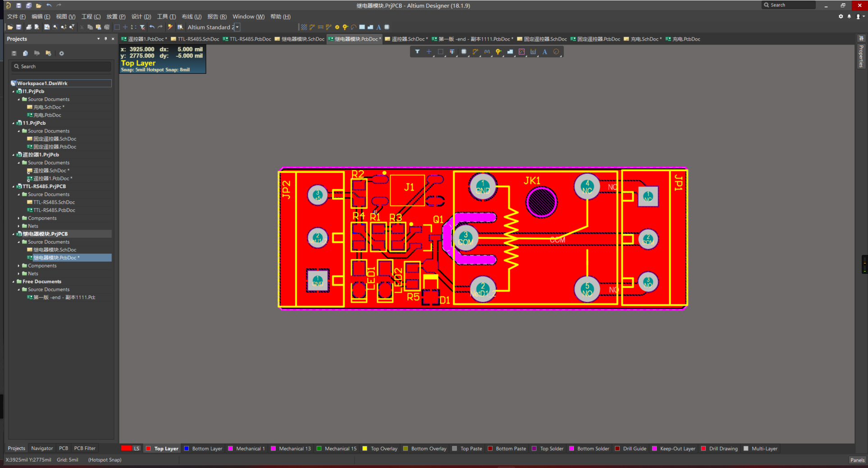The height and width of the screenshot is (468, 868).
Task: Expand the Nets folder under 继电器模块 project
Action: pyautogui.click(x=18, y=274)
